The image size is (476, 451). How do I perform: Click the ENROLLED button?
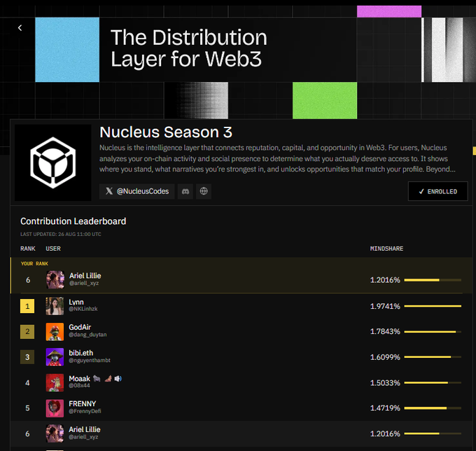437,191
